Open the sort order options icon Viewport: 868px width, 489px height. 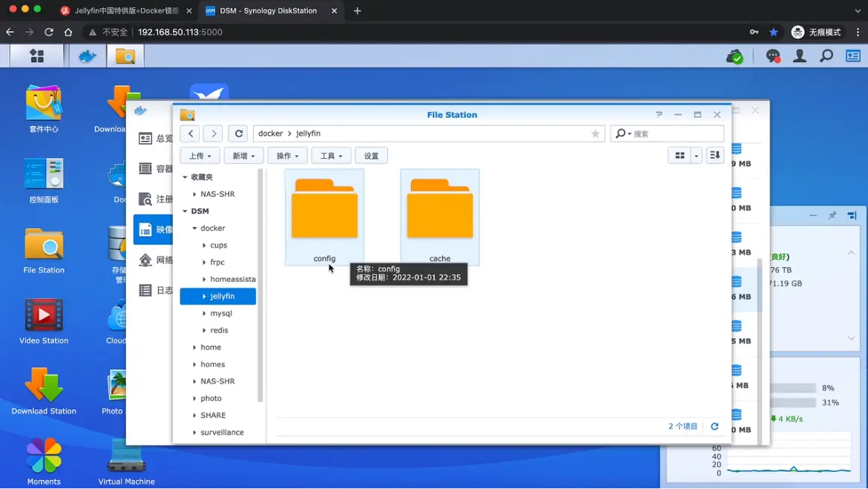click(714, 155)
